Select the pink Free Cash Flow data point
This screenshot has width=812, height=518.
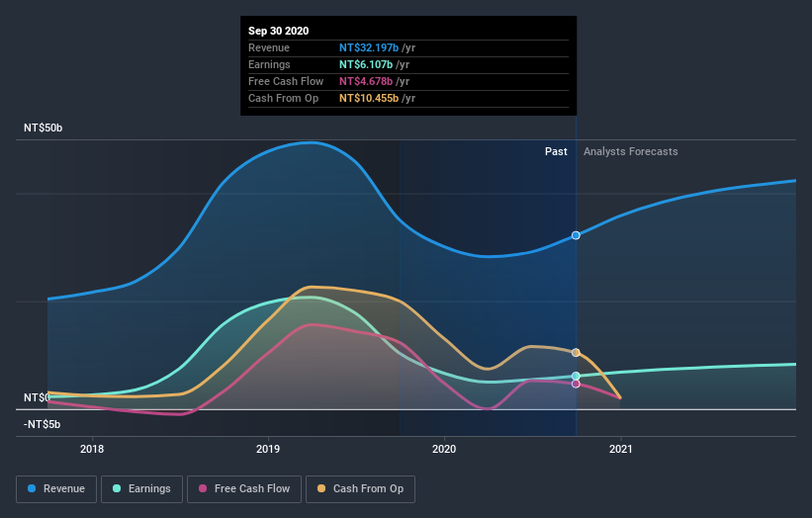[x=576, y=384]
